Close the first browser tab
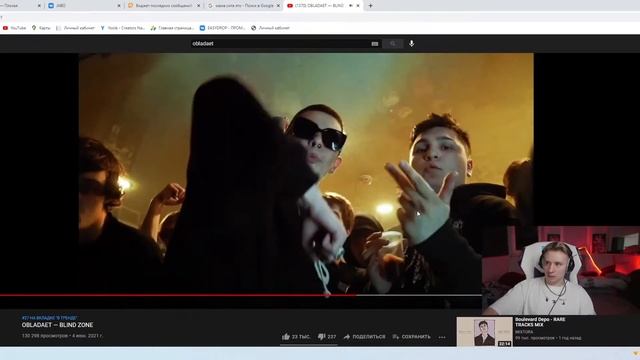Screen dimensions: 640x360 click(39, 6)
